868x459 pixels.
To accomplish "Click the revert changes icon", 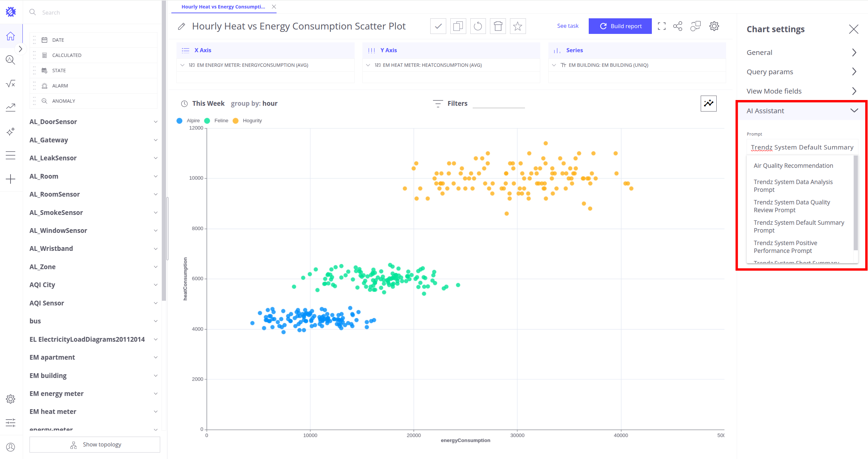I will pos(478,26).
